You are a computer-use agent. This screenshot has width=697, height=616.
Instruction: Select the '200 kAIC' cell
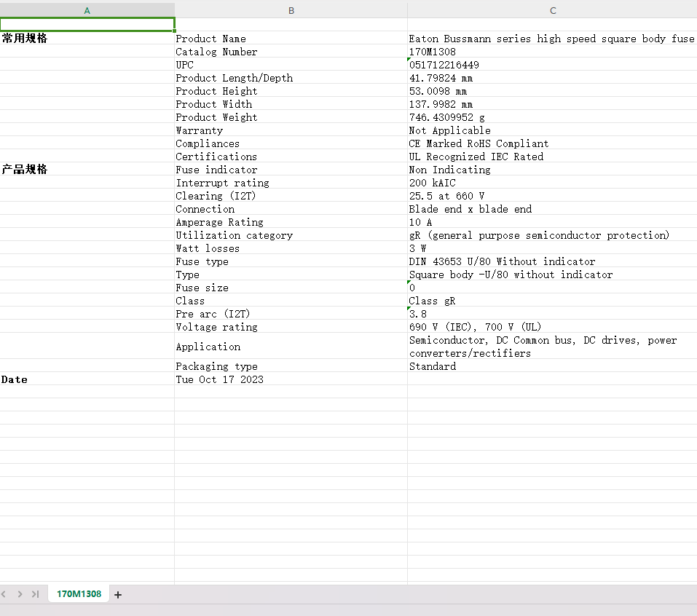click(552, 183)
